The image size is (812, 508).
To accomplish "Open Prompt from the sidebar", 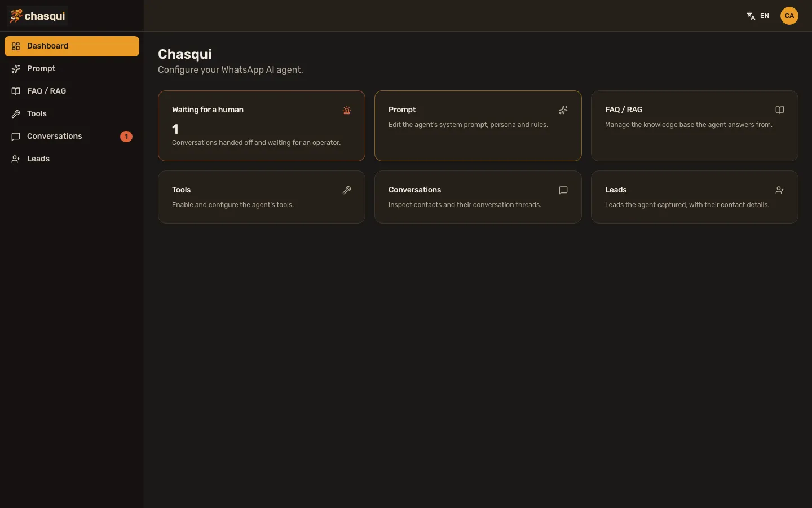I will point(72,69).
